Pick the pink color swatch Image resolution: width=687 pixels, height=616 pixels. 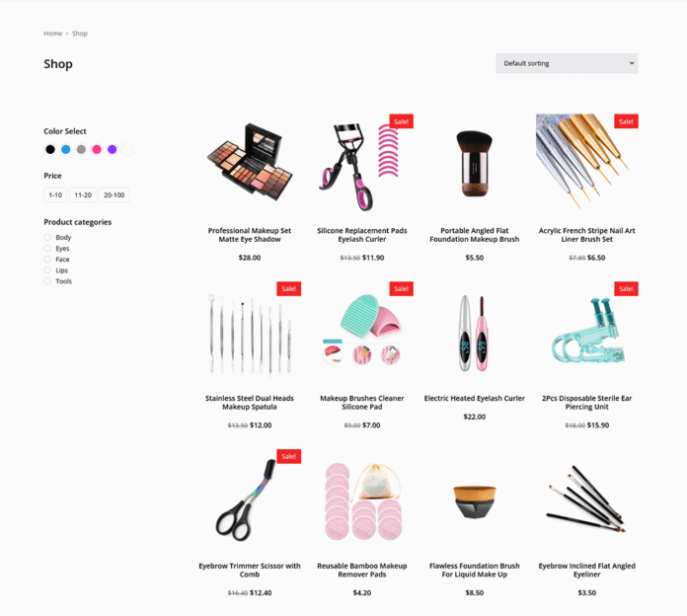(97, 149)
